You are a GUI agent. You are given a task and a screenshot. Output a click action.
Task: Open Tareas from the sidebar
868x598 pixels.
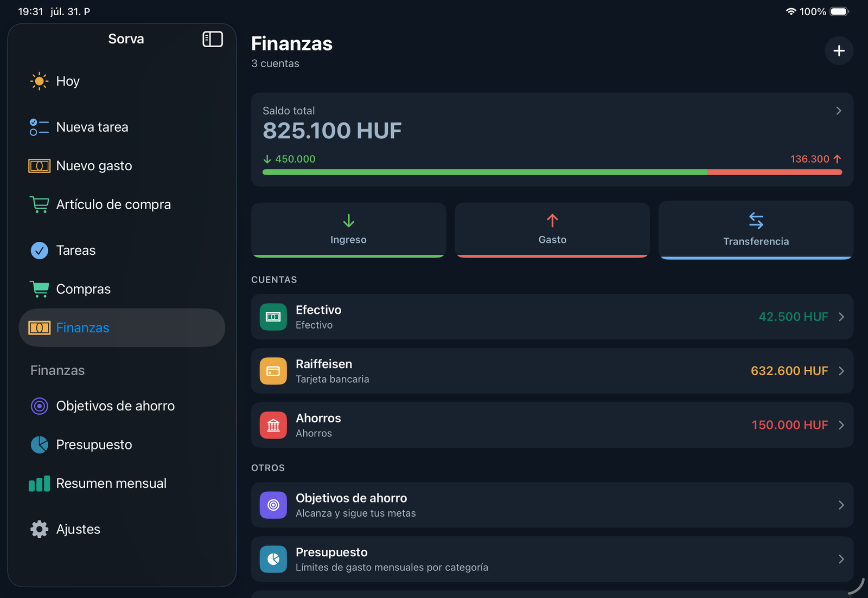(122, 250)
